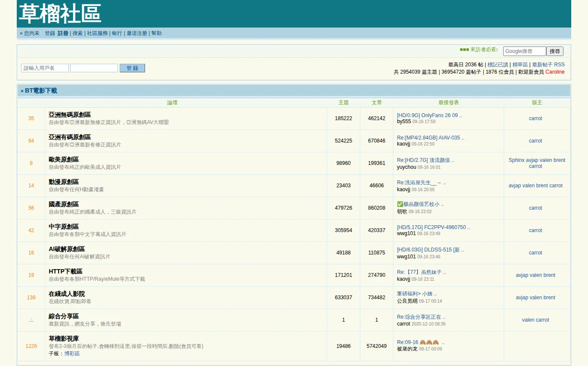Screen dimensions: 588x366
Task: Click moderator carrot in 中字原創區 row
Action: (x=535, y=230)
